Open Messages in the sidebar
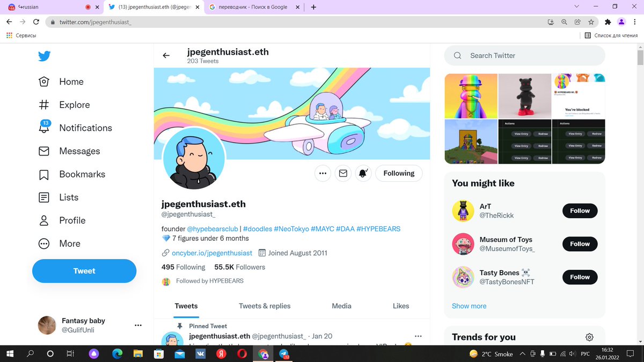The width and height of the screenshot is (644, 362). point(69,151)
